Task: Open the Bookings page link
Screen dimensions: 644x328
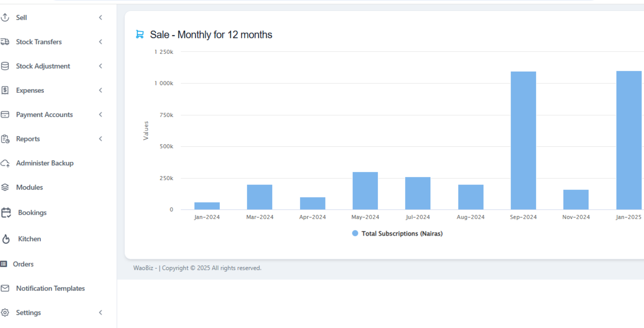Action: point(32,213)
